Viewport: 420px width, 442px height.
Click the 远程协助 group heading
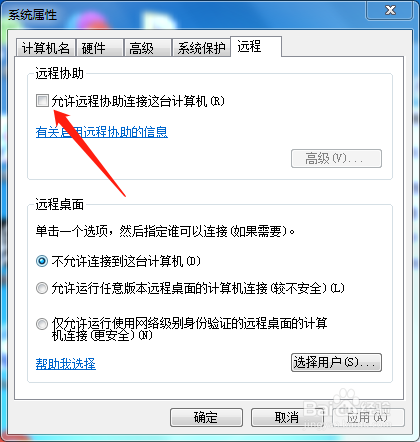pos(59,73)
